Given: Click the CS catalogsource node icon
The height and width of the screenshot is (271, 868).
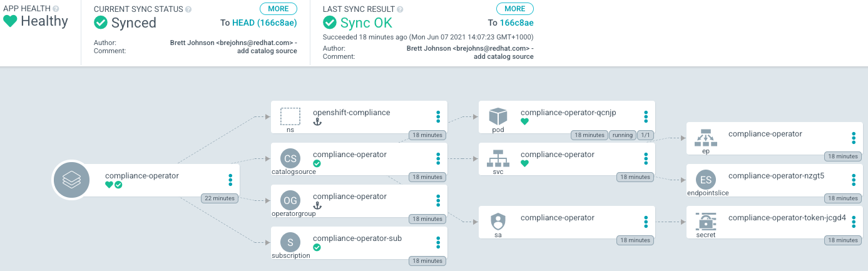Looking at the screenshot, I should coord(290,158).
